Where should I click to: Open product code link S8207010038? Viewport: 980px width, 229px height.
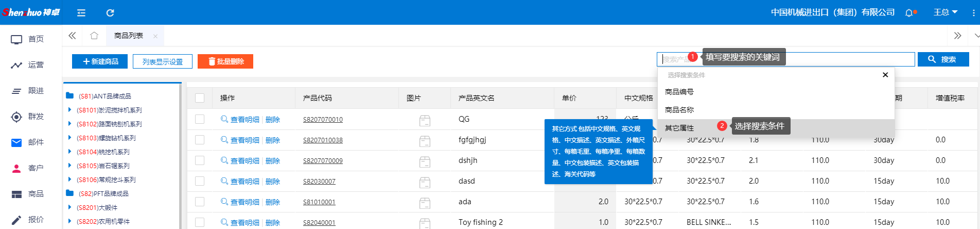[323, 140]
